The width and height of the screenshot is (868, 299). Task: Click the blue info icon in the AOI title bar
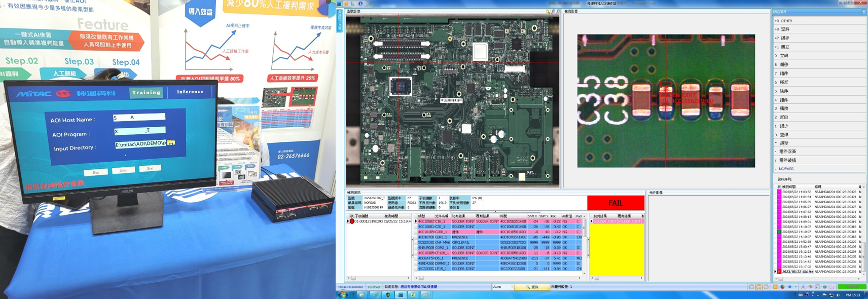tap(360, 4)
